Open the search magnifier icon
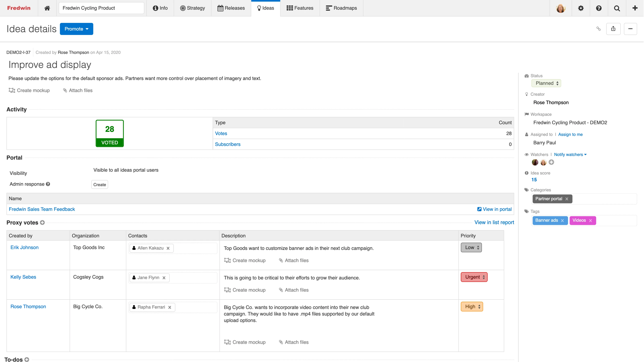Image resolution: width=644 pixels, height=362 pixels. click(617, 8)
